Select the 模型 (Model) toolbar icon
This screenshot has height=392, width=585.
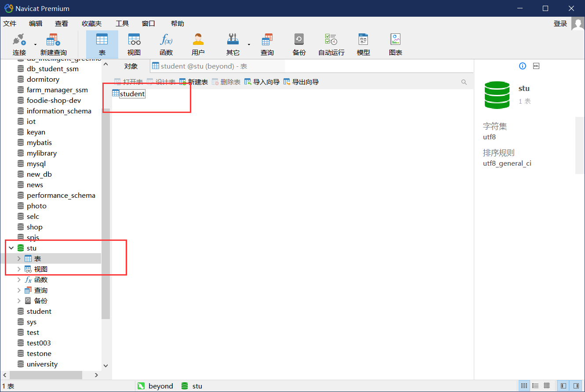click(363, 44)
